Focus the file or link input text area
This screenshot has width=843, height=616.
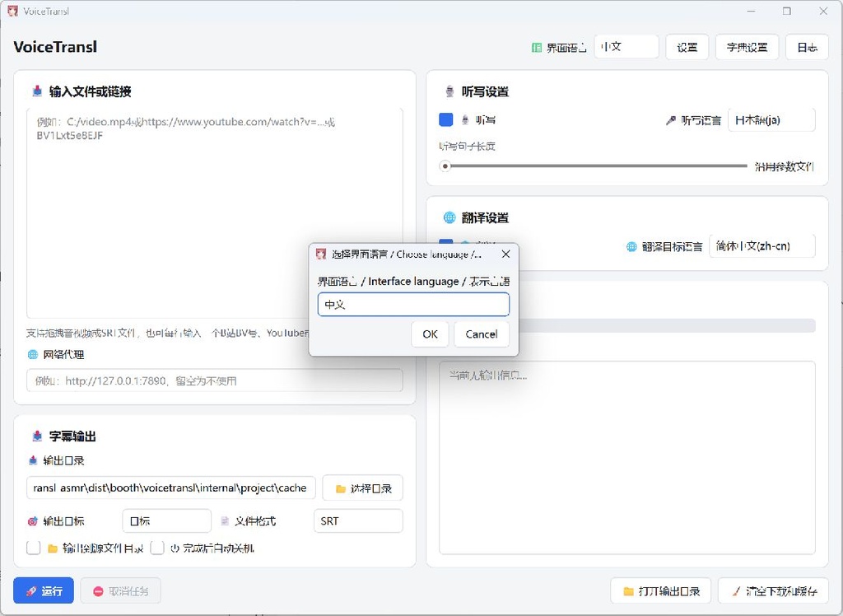coord(215,213)
